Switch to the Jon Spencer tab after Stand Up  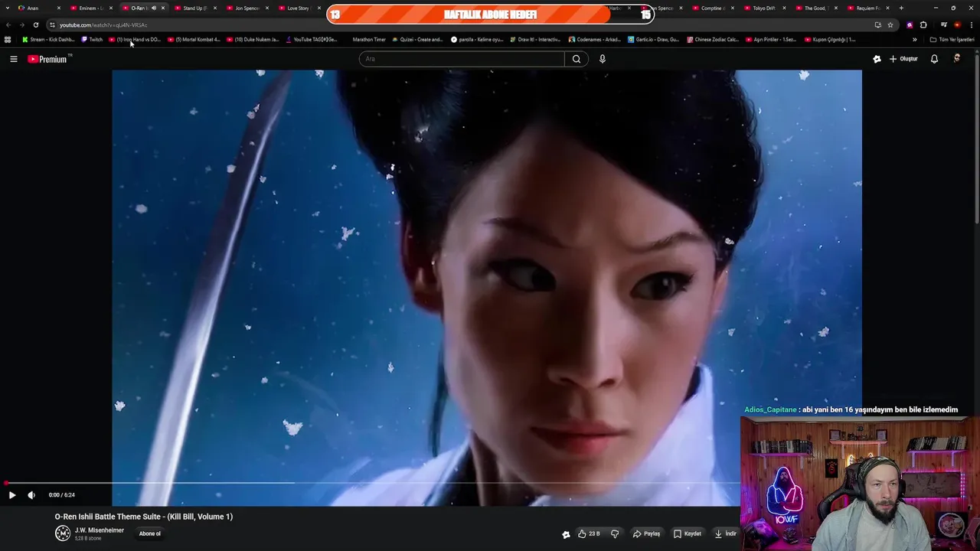tap(247, 8)
